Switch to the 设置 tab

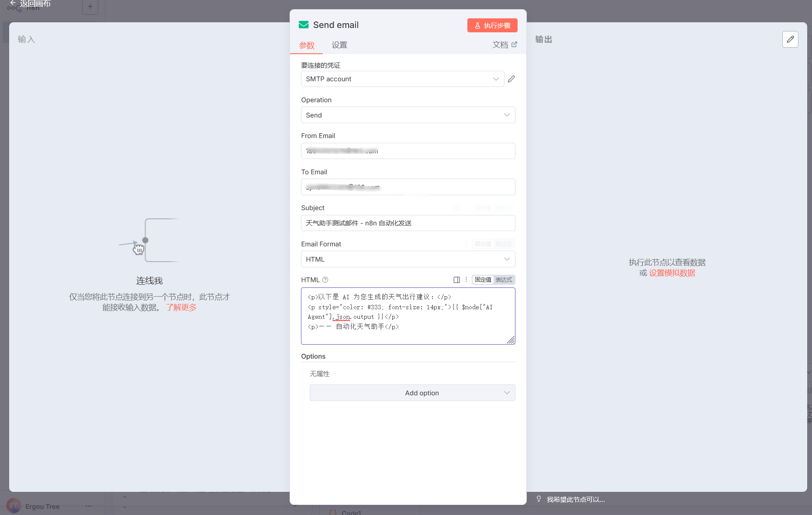[x=339, y=45]
